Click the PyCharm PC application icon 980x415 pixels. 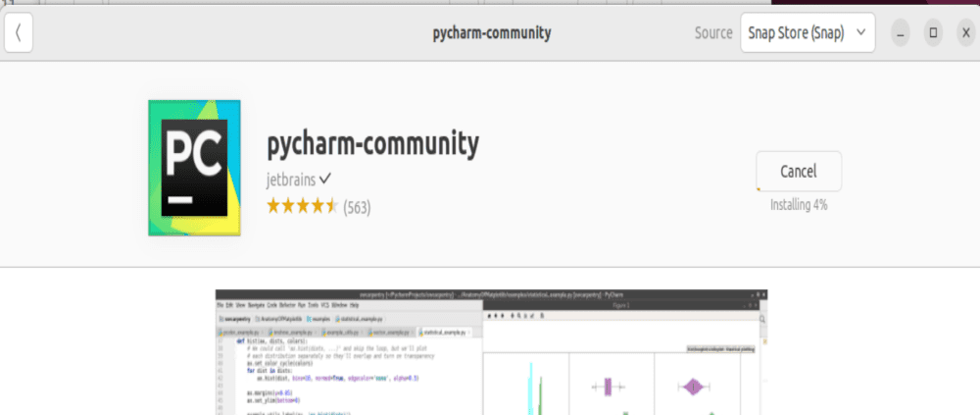click(194, 168)
